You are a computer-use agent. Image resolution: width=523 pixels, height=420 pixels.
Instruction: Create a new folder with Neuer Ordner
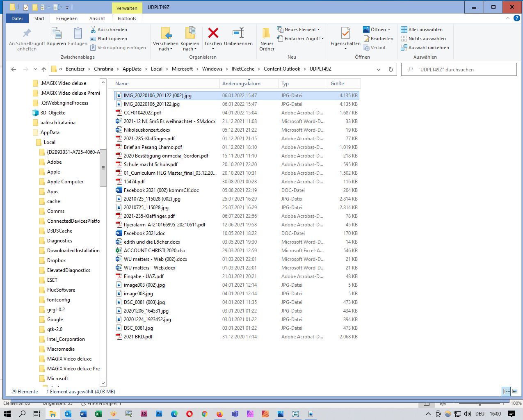[x=267, y=34]
